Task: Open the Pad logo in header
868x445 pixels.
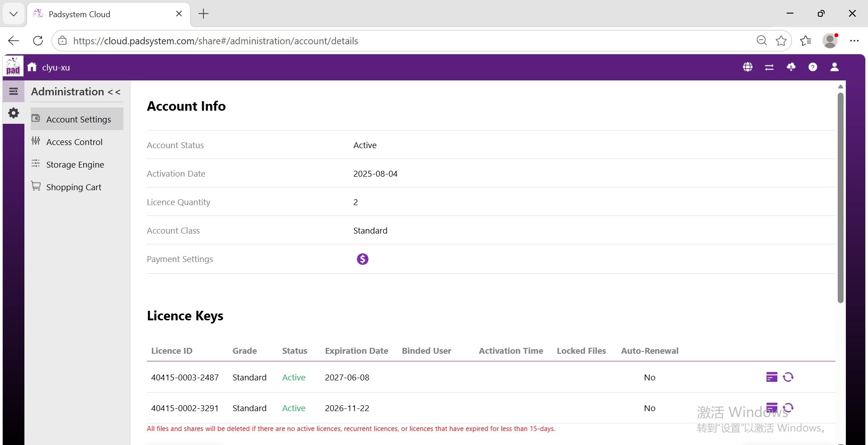Action: click(x=13, y=66)
